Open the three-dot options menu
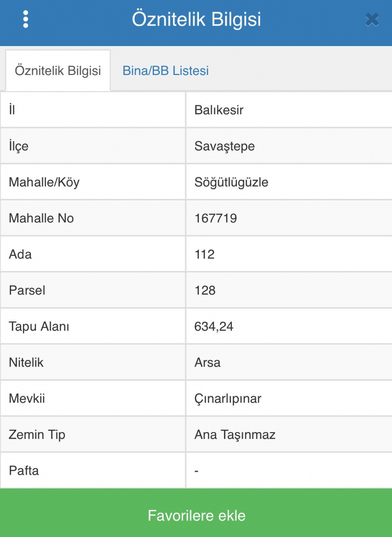 click(25, 19)
